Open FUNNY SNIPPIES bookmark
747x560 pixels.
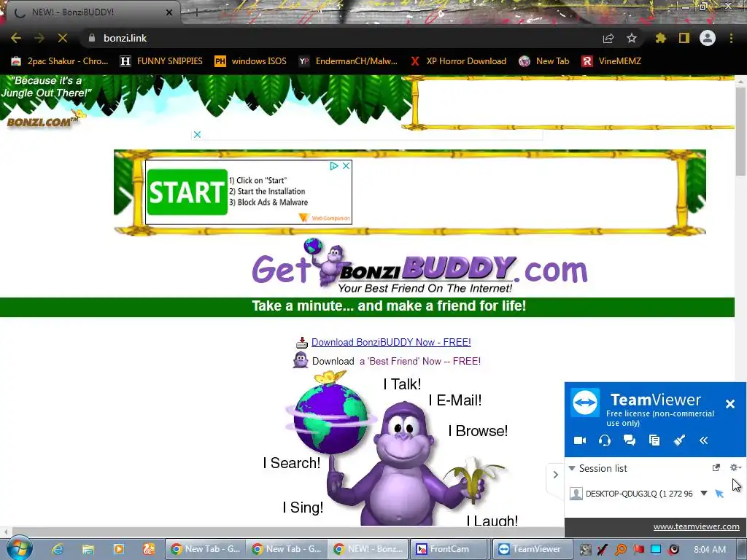tap(161, 61)
